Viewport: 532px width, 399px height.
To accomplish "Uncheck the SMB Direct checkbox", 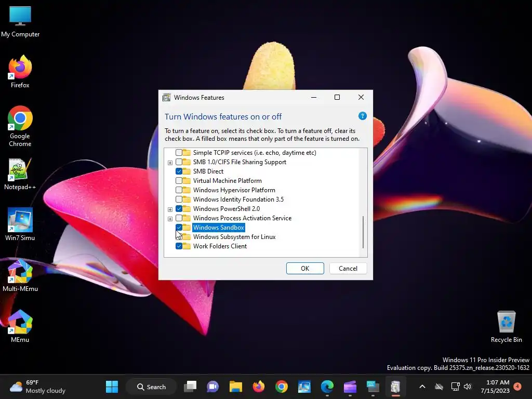I will (x=179, y=171).
